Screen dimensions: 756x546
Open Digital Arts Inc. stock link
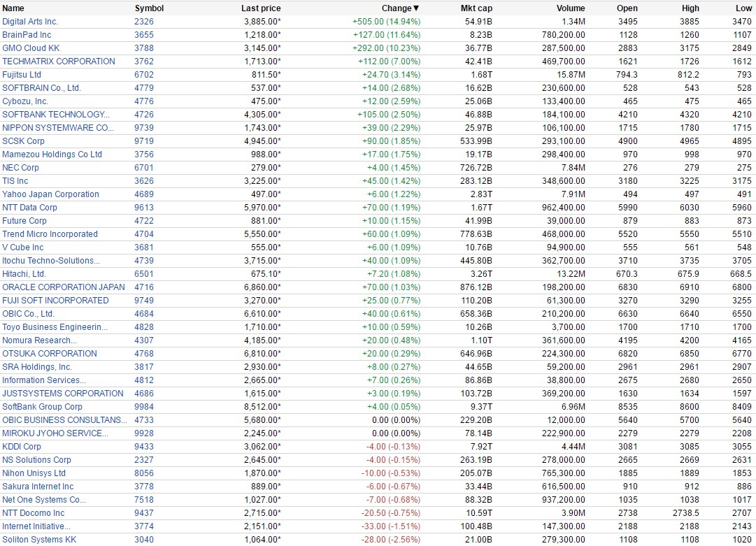click(30, 22)
